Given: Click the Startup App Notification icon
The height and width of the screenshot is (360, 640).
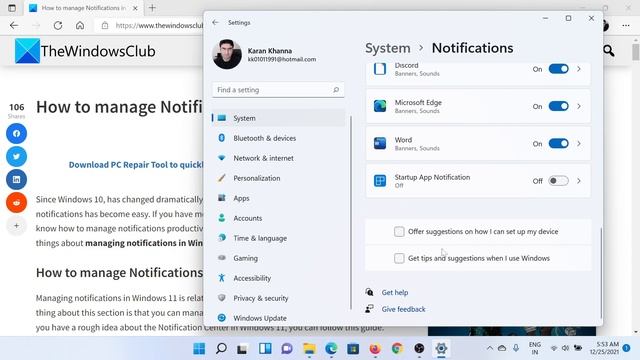Looking at the screenshot, I should [x=380, y=181].
